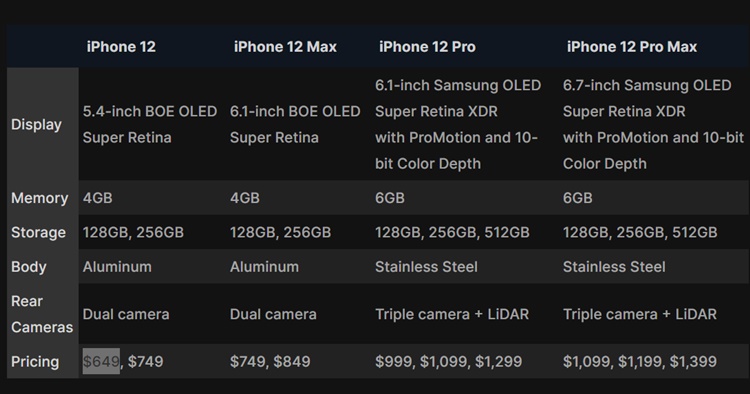Screen dimensions: 750x394
Task: Click the iPhone 12 Pro 6GB memory cell
Action: [390, 198]
